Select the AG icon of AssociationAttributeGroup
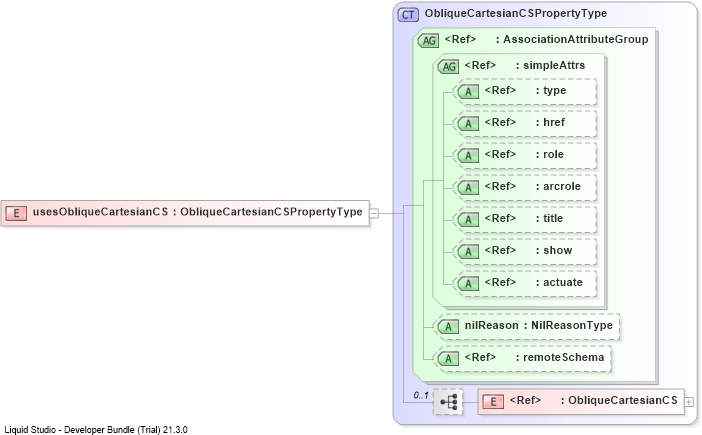Viewport: 702px width, 435px height. click(428, 41)
